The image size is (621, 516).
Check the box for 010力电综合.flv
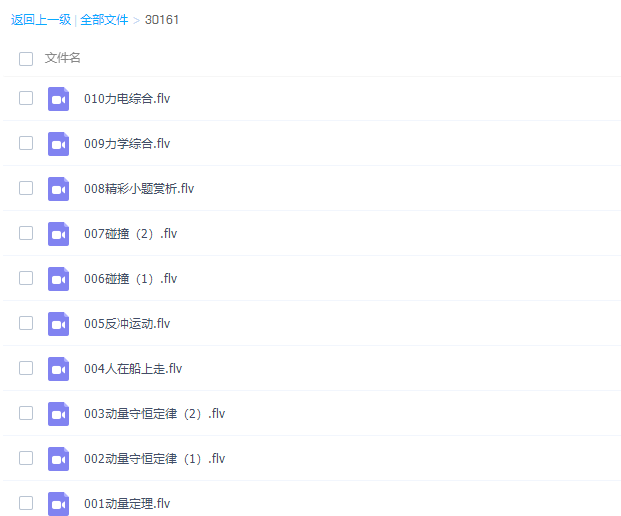tap(26, 99)
